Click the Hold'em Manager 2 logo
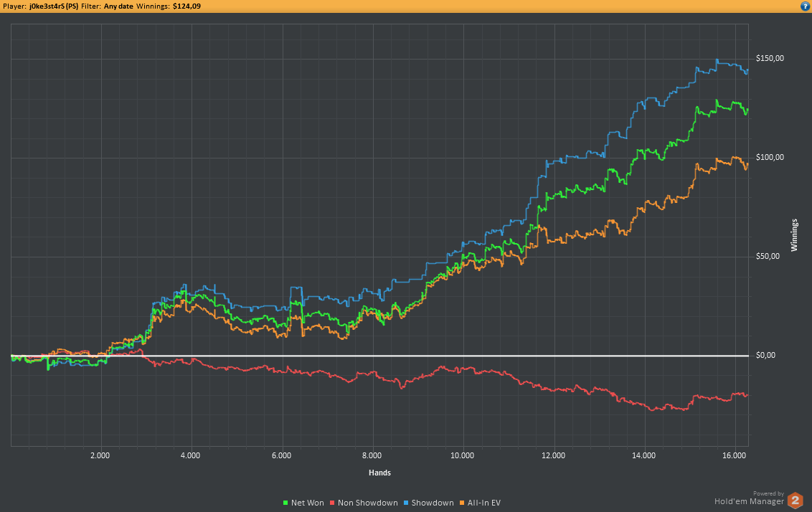 coord(795,501)
